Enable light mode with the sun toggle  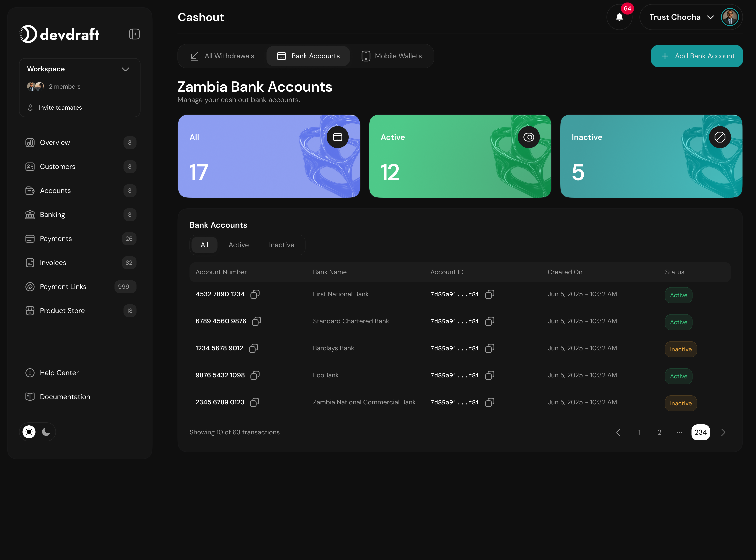[x=29, y=432]
